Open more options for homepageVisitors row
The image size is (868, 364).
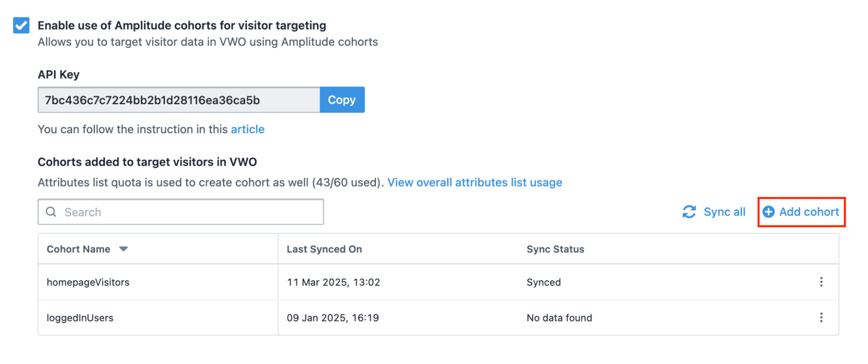821,282
